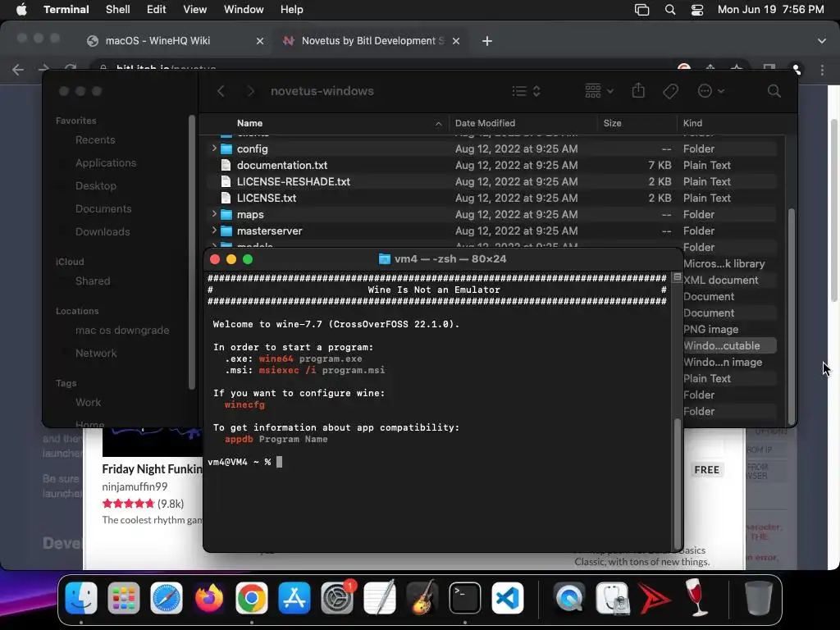This screenshot has height=630, width=840.
Task: Open Control Center in menu bar
Action: [x=697, y=10]
